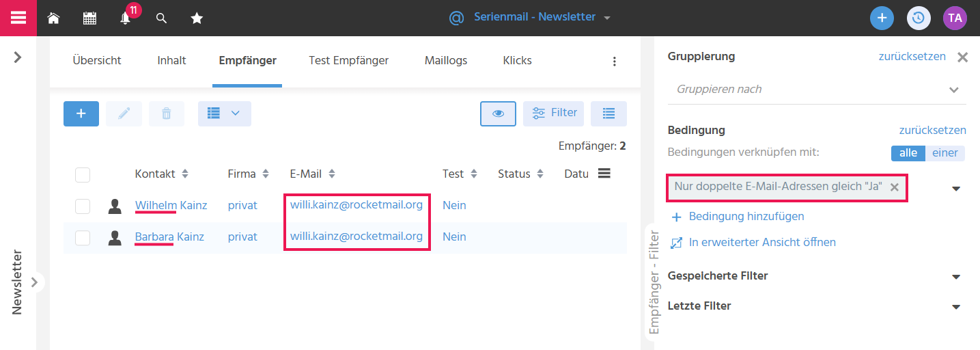Sort by the E-Mail column

pyautogui.click(x=313, y=174)
